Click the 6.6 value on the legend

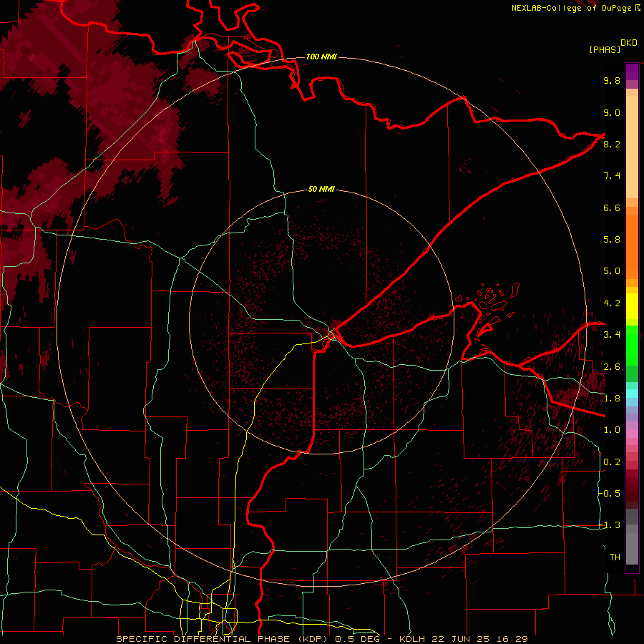tap(612, 208)
